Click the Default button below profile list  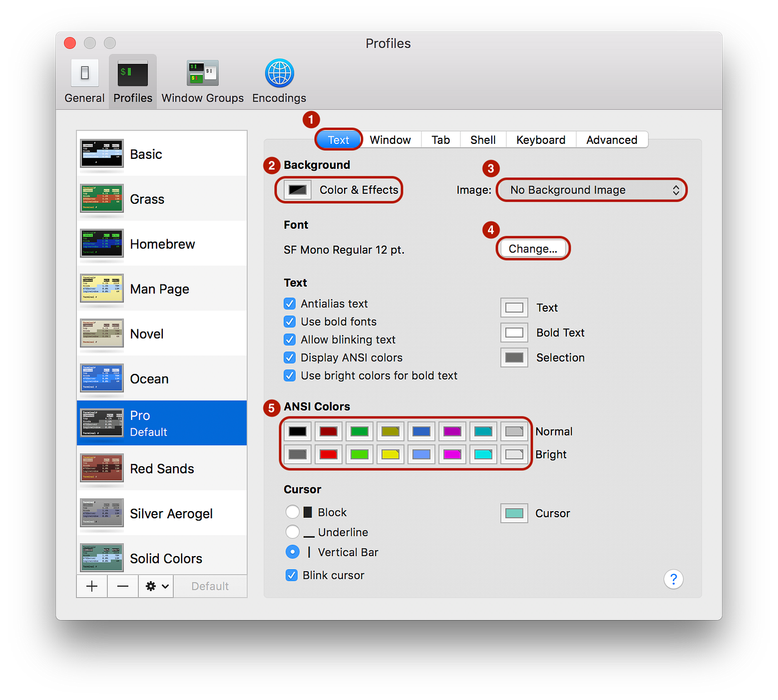click(210, 586)
